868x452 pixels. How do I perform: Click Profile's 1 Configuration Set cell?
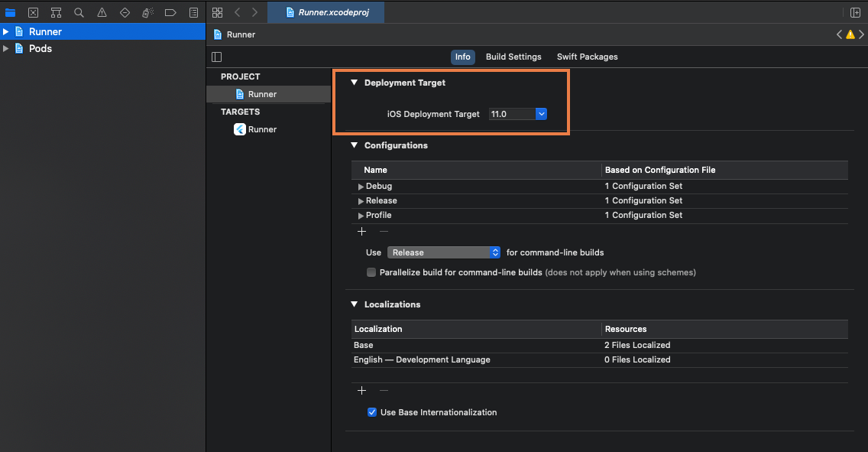pos(644,215)
